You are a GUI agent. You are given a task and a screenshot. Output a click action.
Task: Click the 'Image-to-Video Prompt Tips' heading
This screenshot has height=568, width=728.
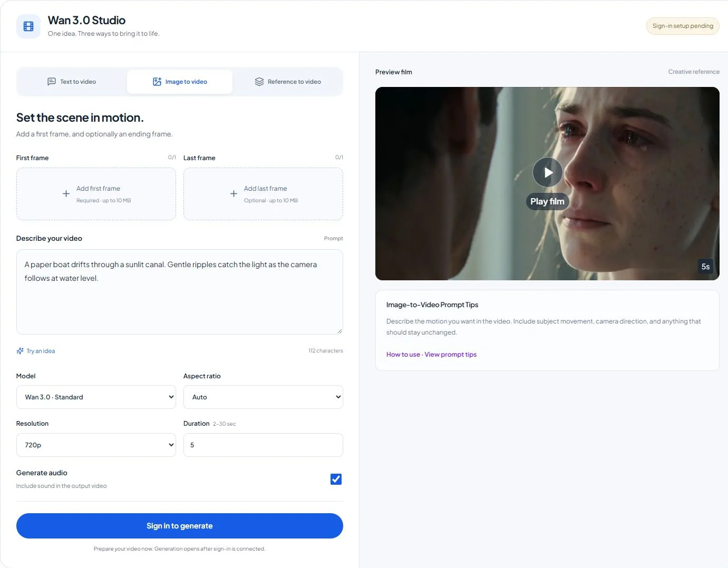[x=432, y=305]
